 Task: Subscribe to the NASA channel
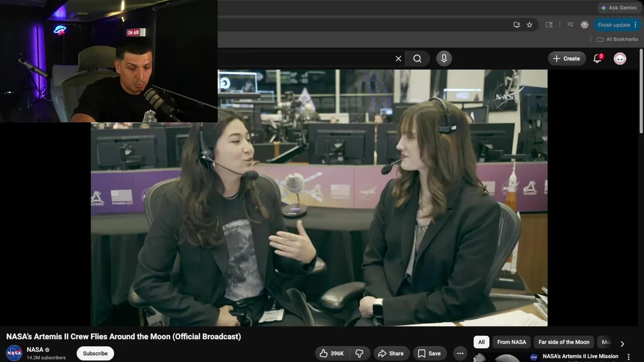[x=95, y=353]
